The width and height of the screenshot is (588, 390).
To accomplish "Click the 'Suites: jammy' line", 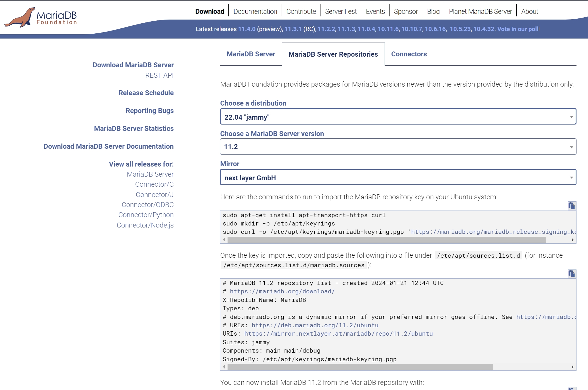I will [246, 342].
